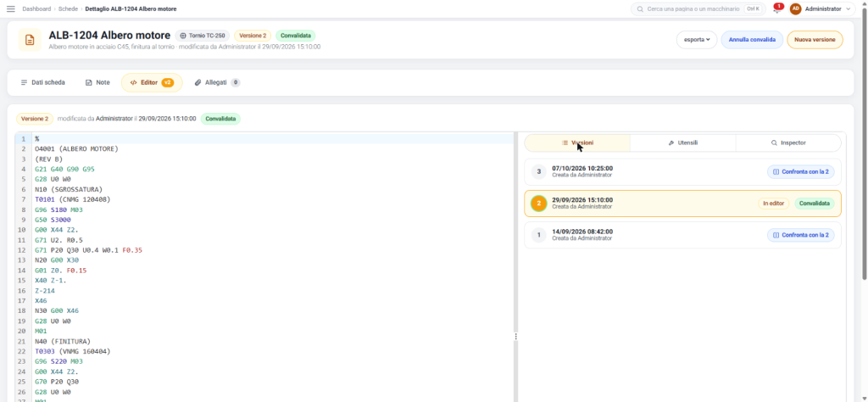The image size is (868, 402).
Task: Click the ALB-1204 document sheet icon
Action: (30, 40)
